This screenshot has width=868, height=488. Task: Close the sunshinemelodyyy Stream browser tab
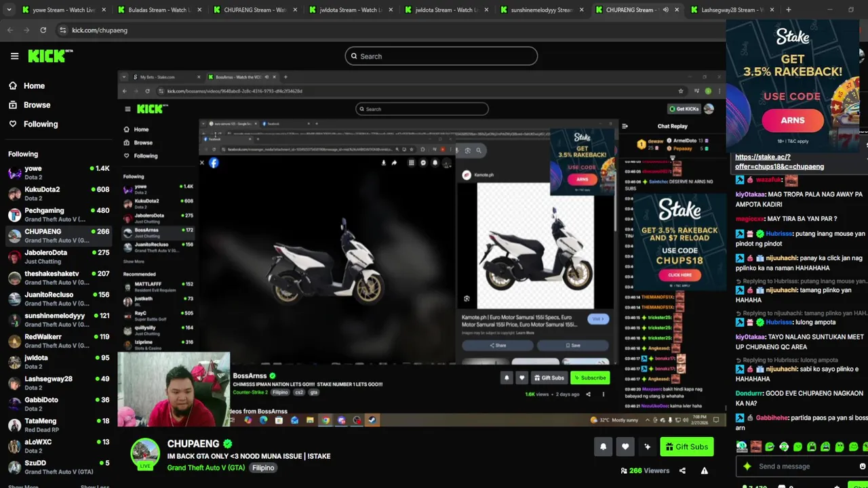coord(581,9)
